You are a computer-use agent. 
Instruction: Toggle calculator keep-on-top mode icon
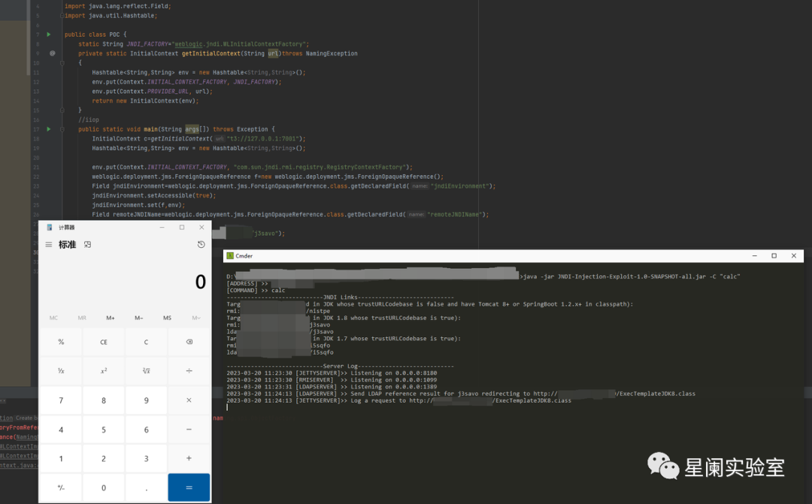(x=87, y=245)
